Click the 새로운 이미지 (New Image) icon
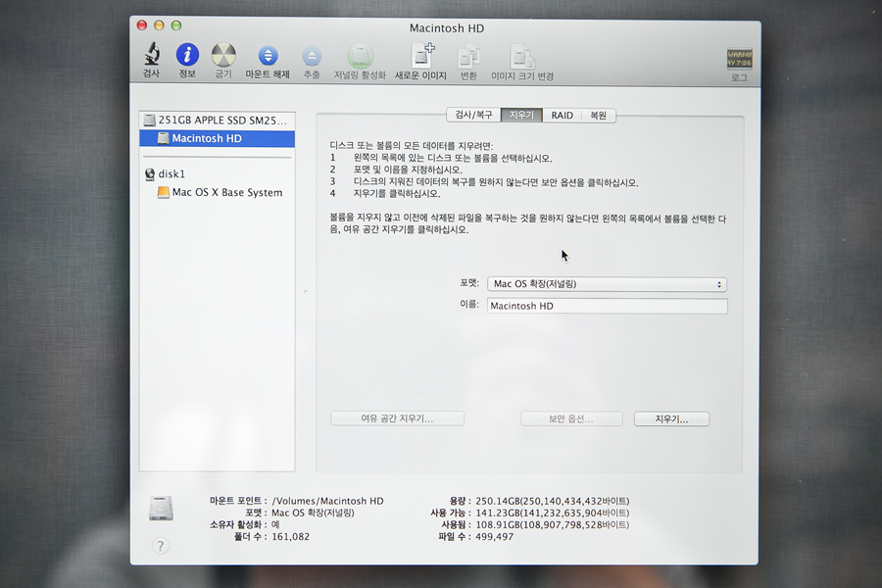882x588 pixels. 421,55
